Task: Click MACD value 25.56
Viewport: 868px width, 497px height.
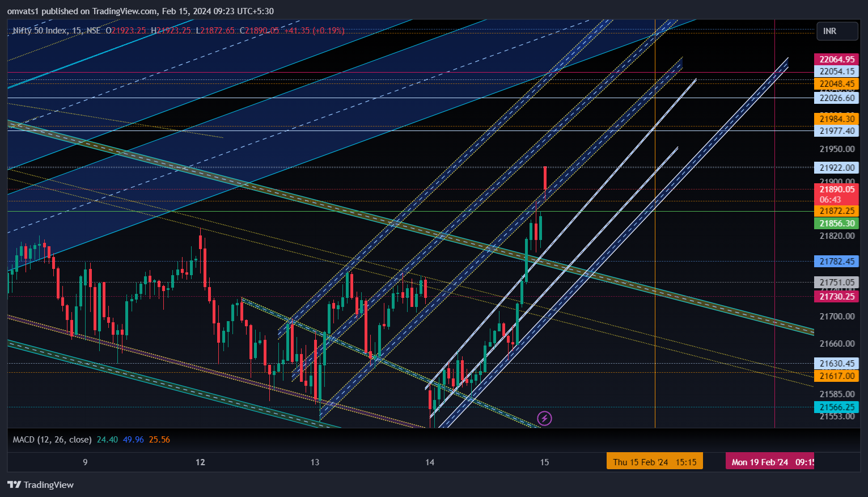Action: [x=159, y=440]
